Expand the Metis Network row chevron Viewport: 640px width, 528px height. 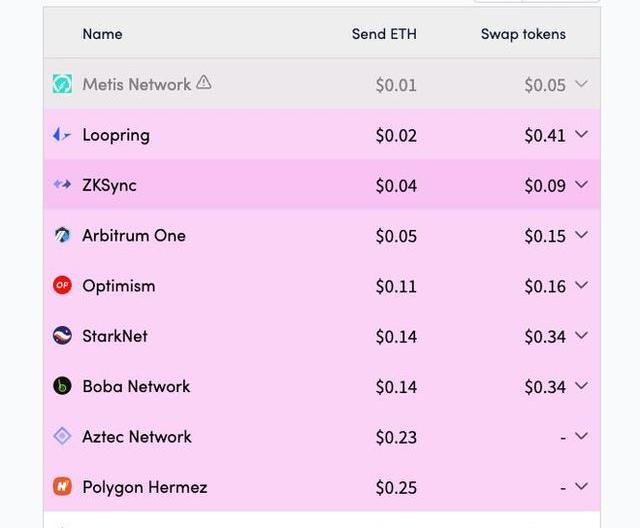pos(581,84)
